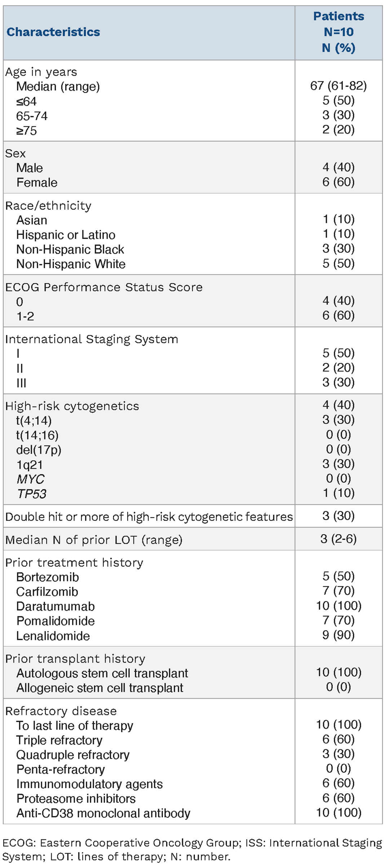
Task: Select the italic TP53 row label
Action: 31,494
